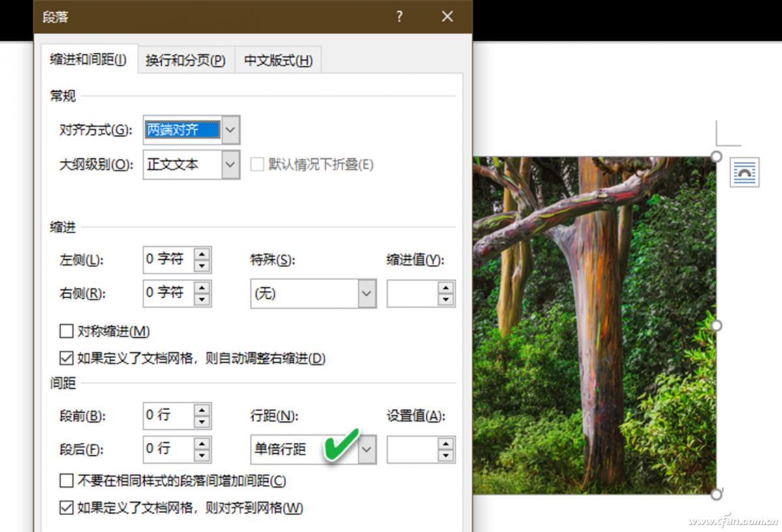Decrease 右侧 indent with down arrow
Viewport: 782px width, 532px height.
click(203, 299)
